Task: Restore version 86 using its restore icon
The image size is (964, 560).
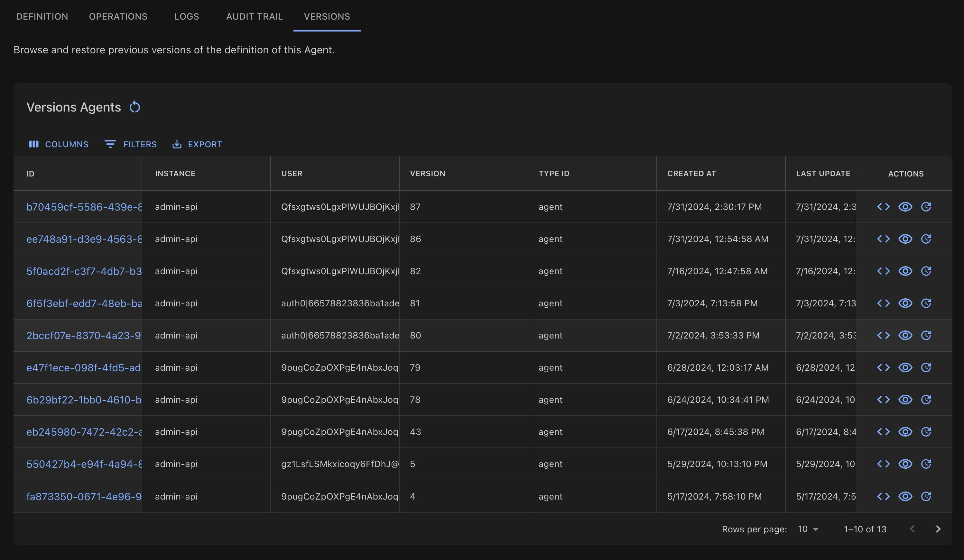Action: click(926, 239)
